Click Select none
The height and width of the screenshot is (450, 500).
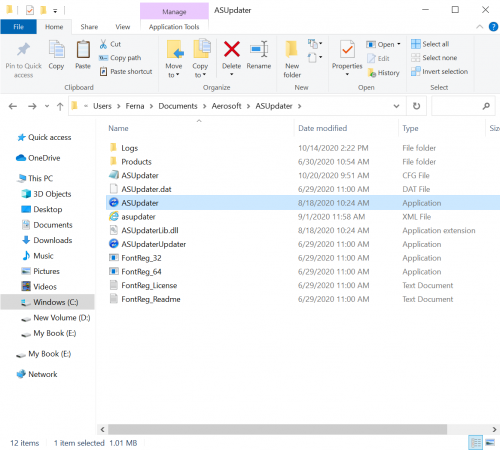click(434, 58)
